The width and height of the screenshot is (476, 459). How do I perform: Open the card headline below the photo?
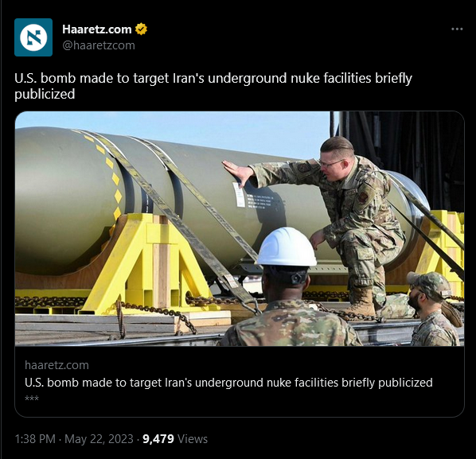pos(228,383)
